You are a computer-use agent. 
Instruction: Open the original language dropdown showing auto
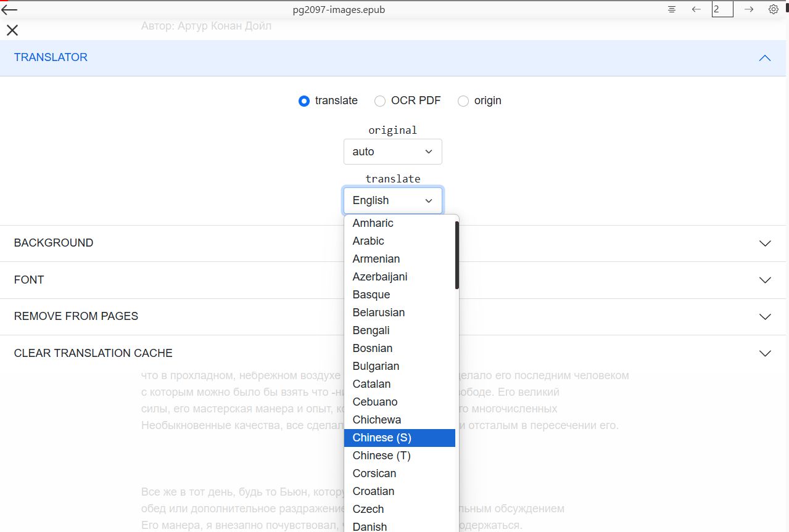tap(392, 151)
